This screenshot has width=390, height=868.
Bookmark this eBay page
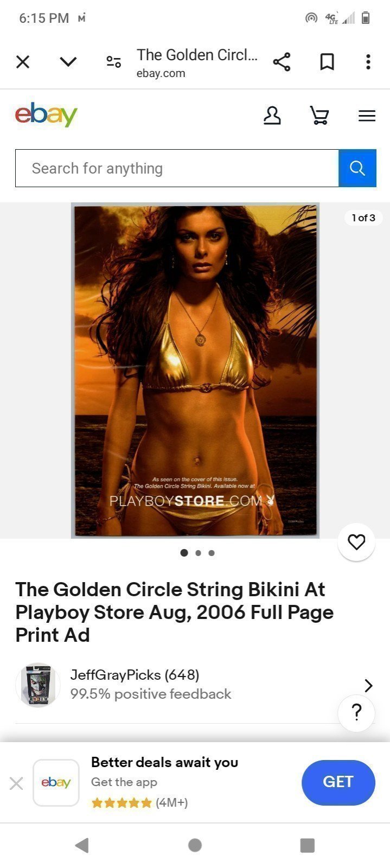pos(327,62)
